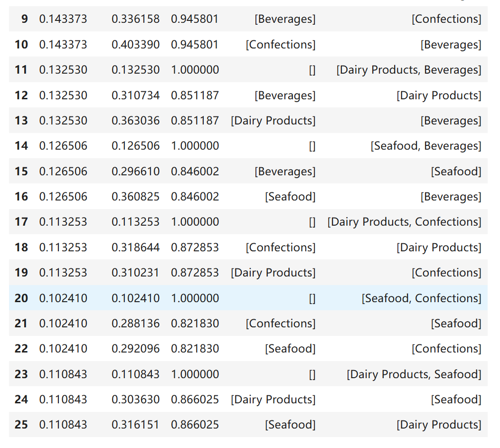Image resolution: width=500 pixels, height=448 pixels.
Task: Click the [Dairy Products, Beverages] cell
Action: (x=408, y=70)
